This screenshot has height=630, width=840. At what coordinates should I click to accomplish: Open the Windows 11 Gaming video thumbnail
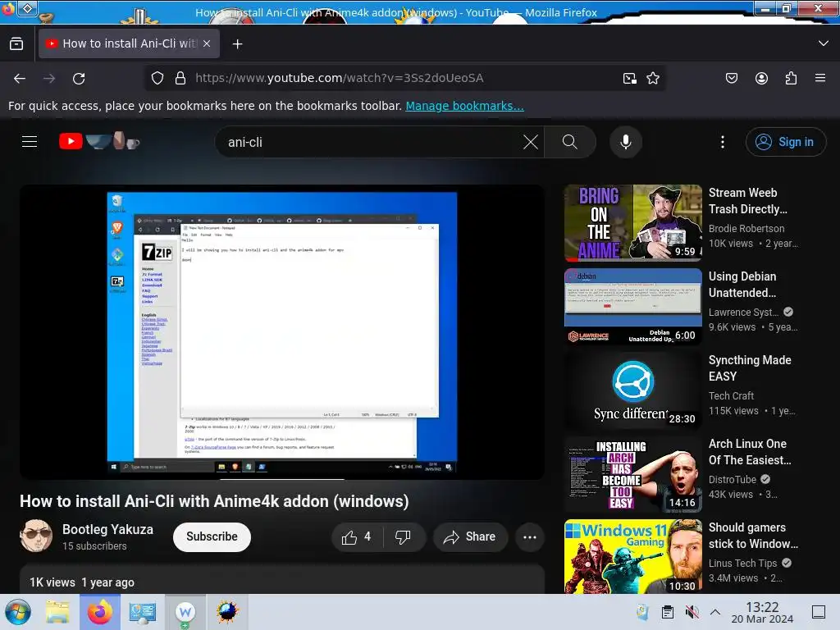pos(632,556)
